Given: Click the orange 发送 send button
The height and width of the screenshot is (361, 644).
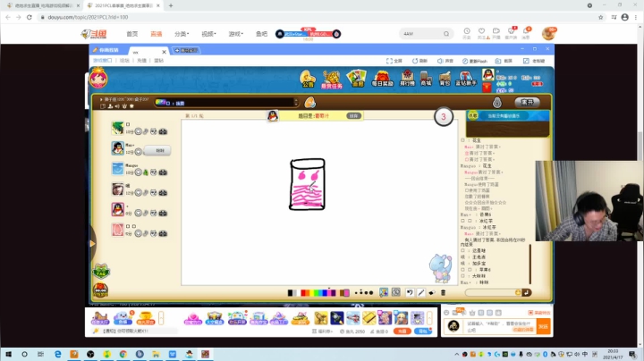Looking at the screenshot, I should (544, 326).
